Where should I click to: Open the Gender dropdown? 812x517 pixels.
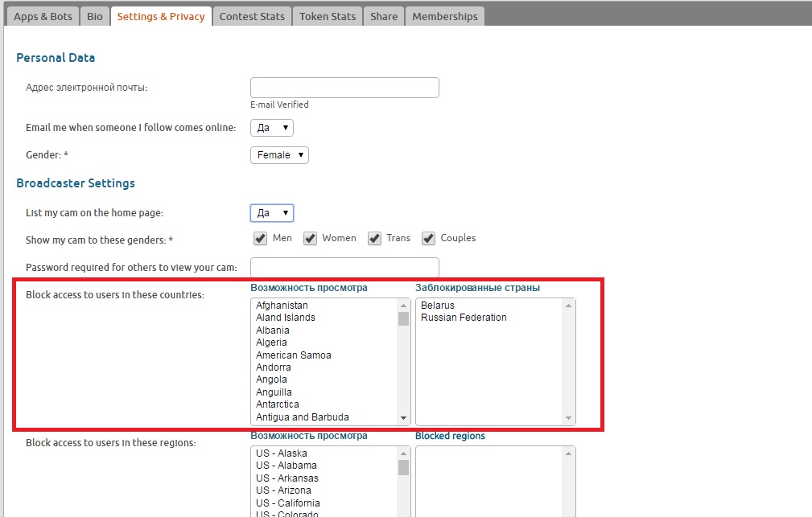click(279, 155)
